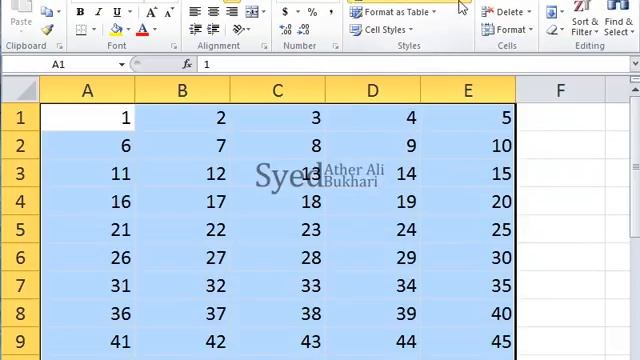Click Increase Indent icon
640x360 pixels.
(213, 30)
